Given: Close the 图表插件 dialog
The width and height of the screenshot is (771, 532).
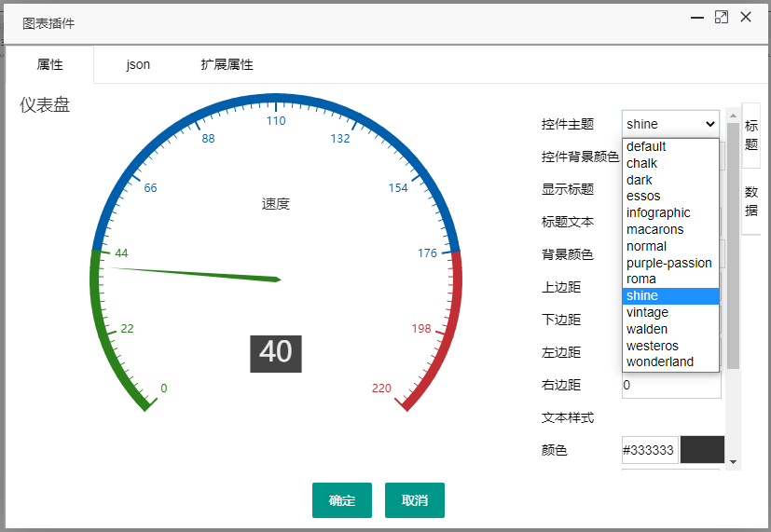Looking at the screenshot, I should [746, 17].
